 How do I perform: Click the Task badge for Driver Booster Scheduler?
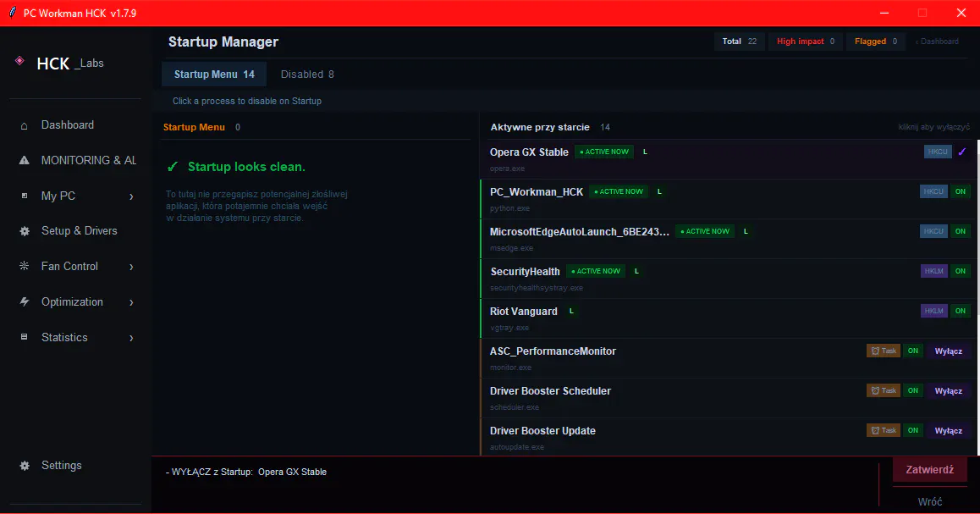(x=884, y=391)
